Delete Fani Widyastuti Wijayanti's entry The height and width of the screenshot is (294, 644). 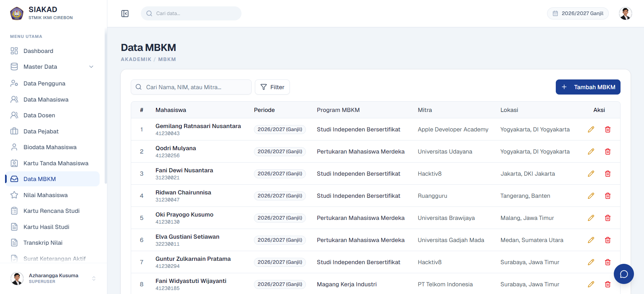(x=607, y=284)
